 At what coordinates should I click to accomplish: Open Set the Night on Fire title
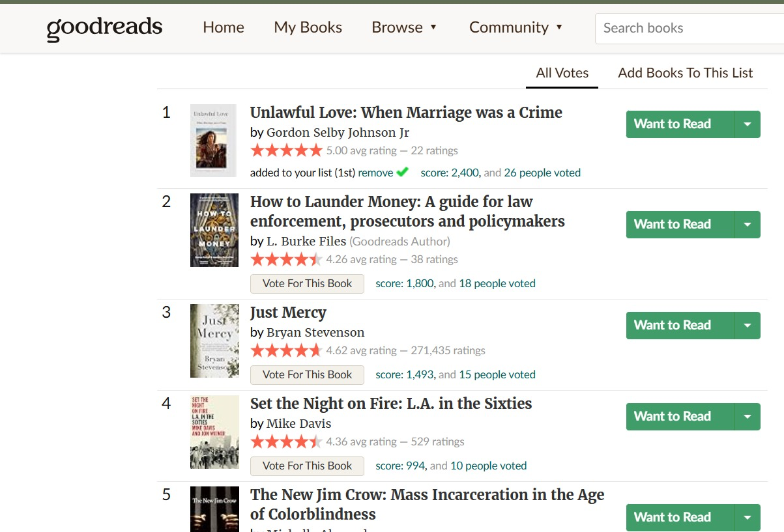click(x=391, y=404)
